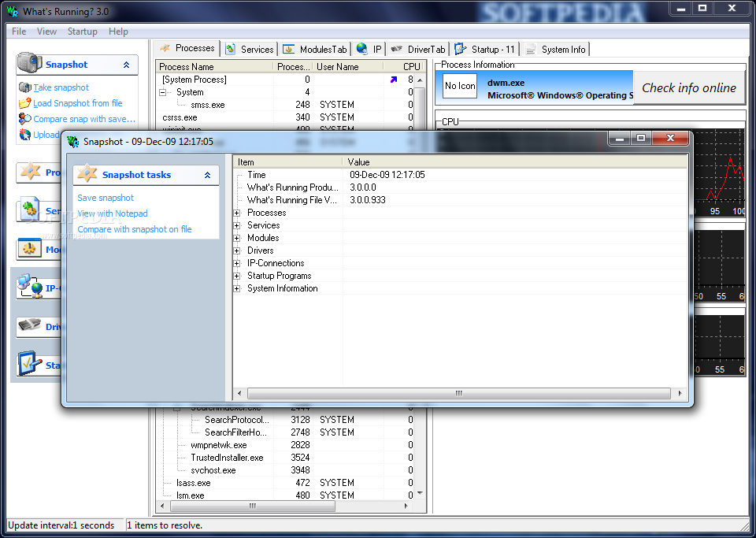Collapse the Snapshot tasks panel chevron

point(207,175)
